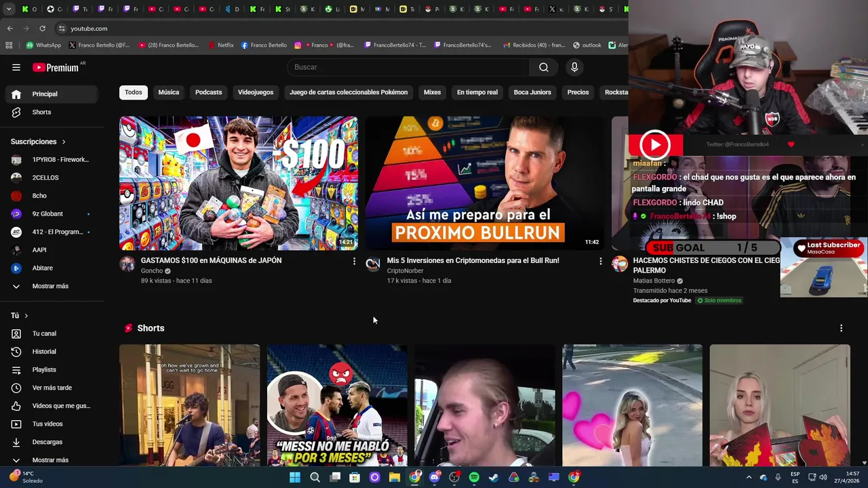Select the Todos filter chip
The width and height of the screenshot is (868, 488).
pos(134,92)
